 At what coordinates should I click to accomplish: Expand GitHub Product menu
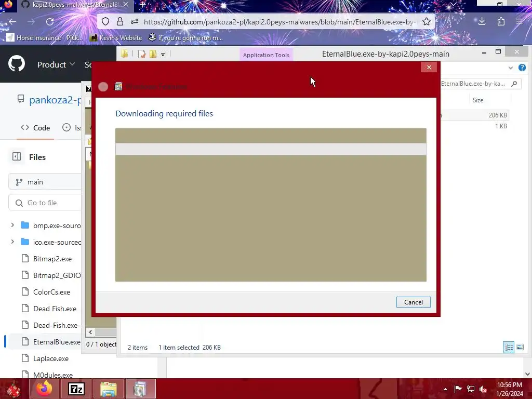click(x=56, y=64)
